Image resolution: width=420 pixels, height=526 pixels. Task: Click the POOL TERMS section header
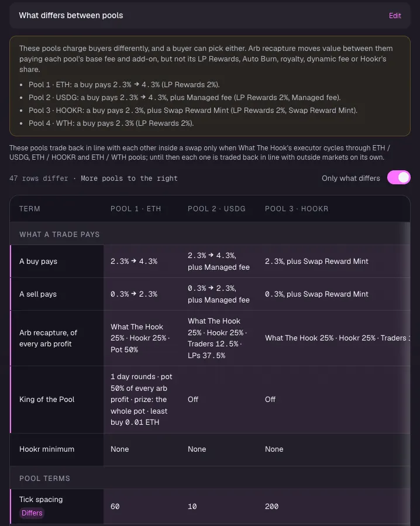[44, 479]
